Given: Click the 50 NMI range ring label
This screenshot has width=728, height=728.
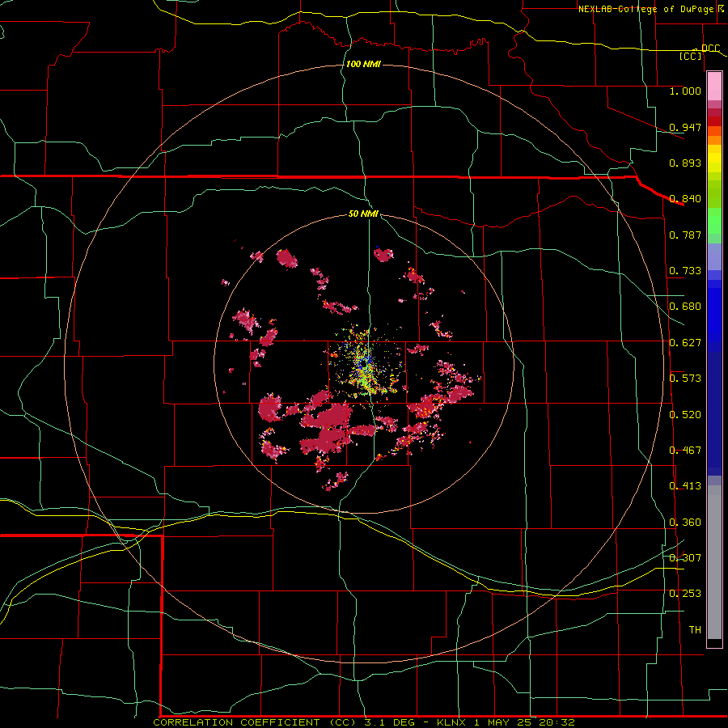Looking at the screenshot, I should pos(363,214).
